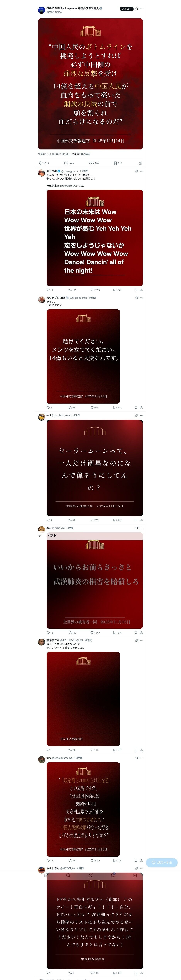This screenshot has width=181, height=980.
Task: View analytics on the 127万 views reply
Action: [117, 290]
